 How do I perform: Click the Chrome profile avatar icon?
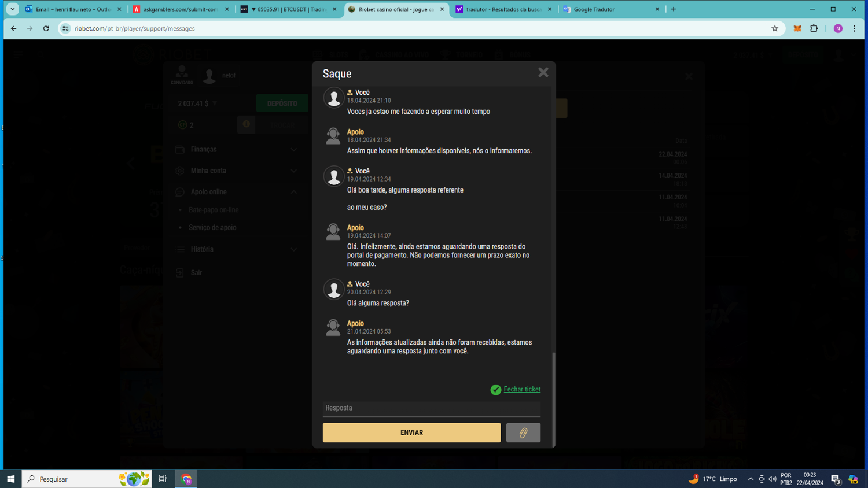838,28
